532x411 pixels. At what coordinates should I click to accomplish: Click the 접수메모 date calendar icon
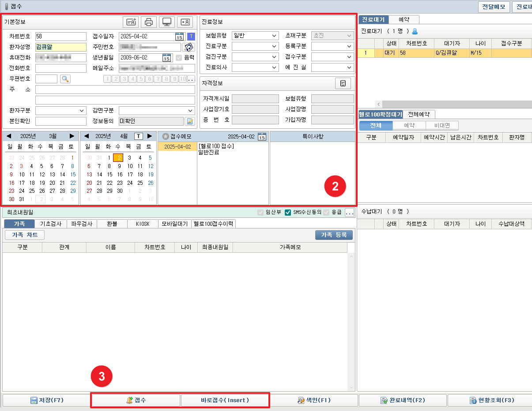pyautogui.click(x=262, y=137)
